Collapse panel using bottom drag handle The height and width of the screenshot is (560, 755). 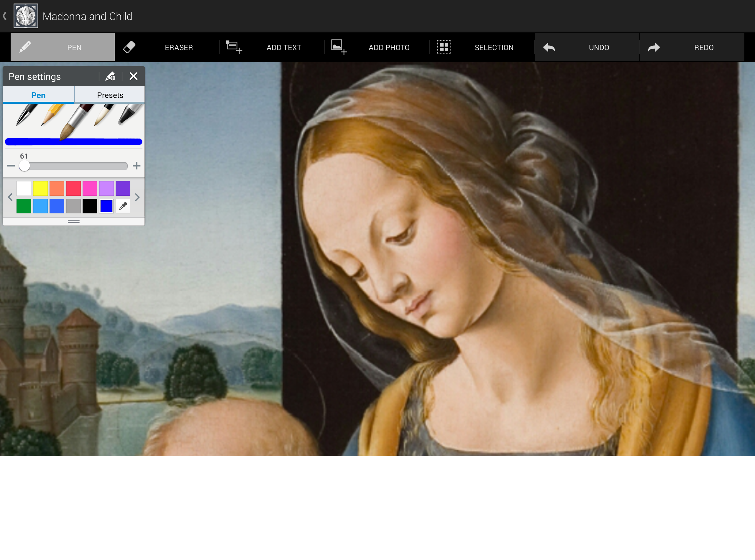tap(74, 222)
